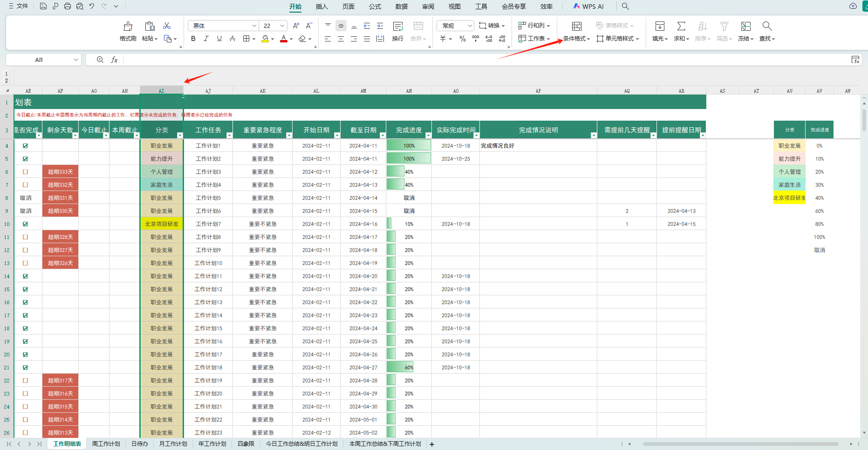The width and height of the screenshot is (868, 450).
Task: Click the Fill (填充) icon
Action: pos(660,26)
